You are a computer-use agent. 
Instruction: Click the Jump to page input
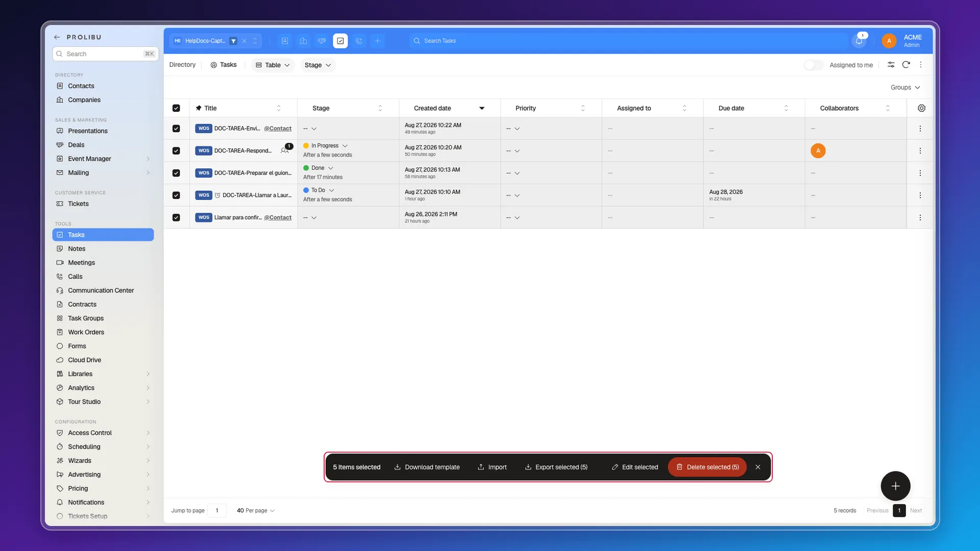point(217,510)
